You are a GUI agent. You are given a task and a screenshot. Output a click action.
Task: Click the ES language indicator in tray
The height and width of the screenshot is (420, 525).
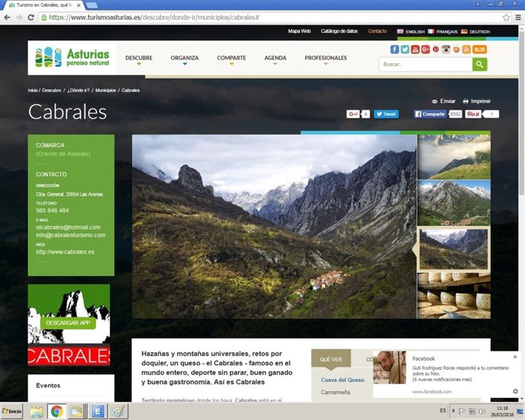[x=443, y=411]
